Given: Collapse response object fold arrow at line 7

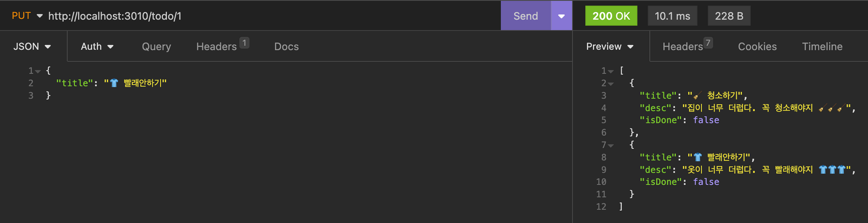Looking at the screenshot, I should (x=611, y=146).
